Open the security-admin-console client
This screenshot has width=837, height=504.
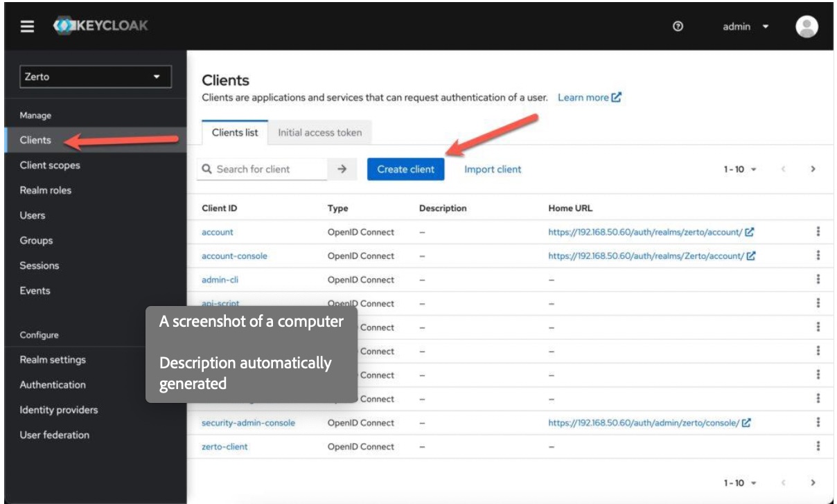(248, 423)
